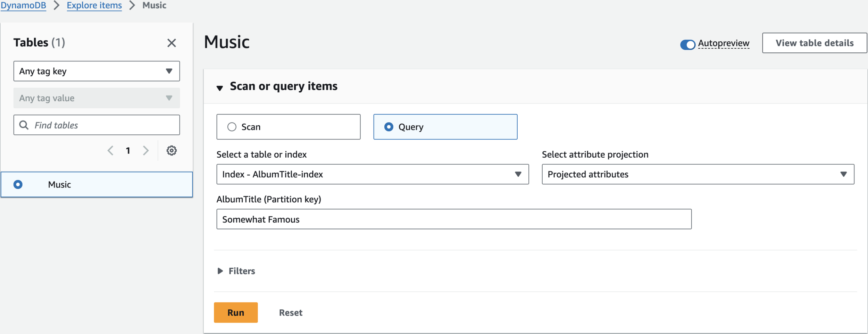Click page number 1 in tables pagination
This screenshot has width=868, height=334.
128,151
